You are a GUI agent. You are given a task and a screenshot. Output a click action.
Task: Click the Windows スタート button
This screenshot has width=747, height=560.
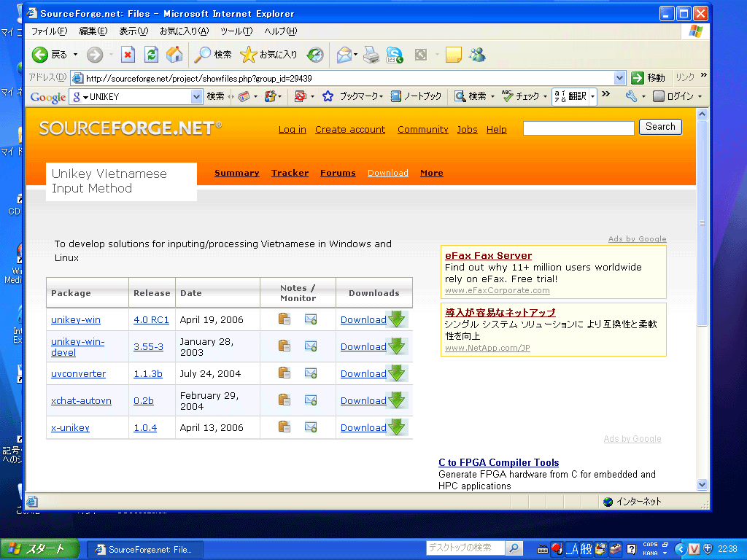click(40, 549)
